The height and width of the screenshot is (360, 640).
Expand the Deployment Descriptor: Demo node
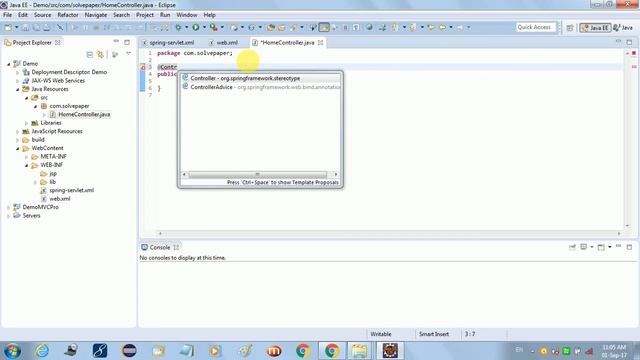(18, 72)
